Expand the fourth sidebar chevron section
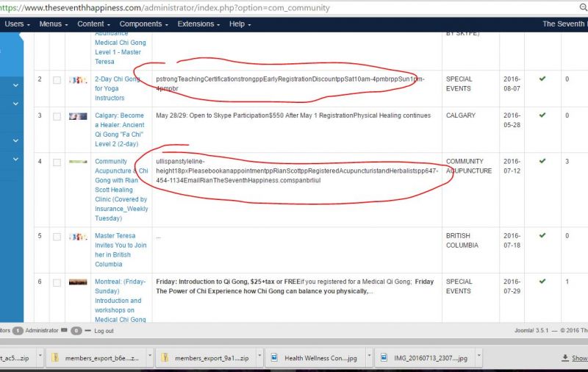Image resolution: width=588 pixels, height=372 pixels. (15, 159)
